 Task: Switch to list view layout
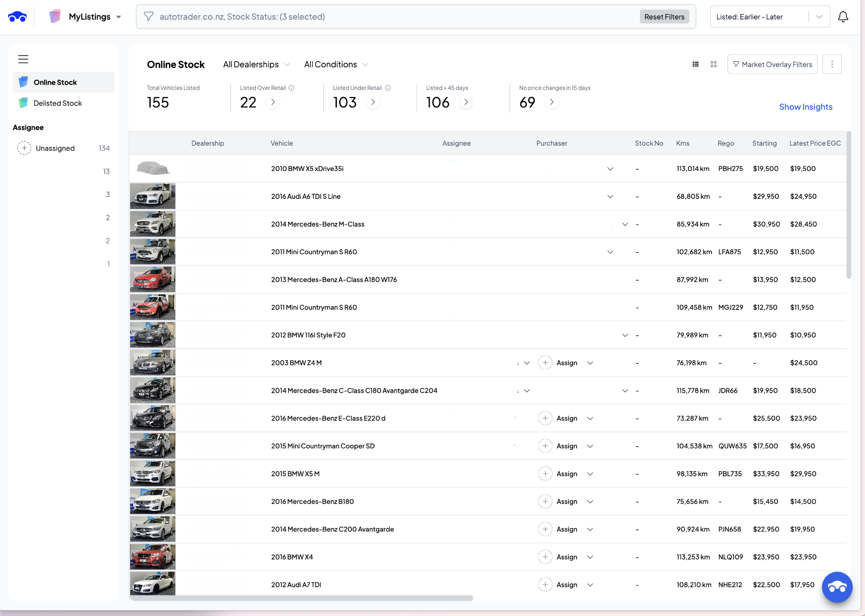(x=696, y=64)
